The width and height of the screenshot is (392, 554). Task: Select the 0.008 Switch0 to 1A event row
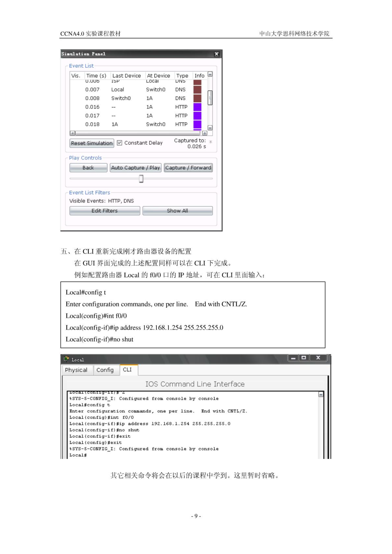pos(139,98)
